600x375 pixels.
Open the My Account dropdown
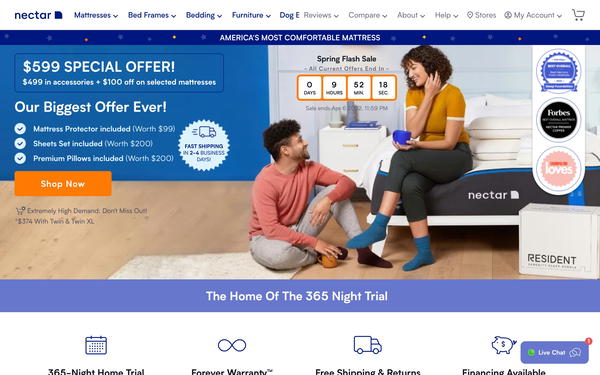point(533,15)
